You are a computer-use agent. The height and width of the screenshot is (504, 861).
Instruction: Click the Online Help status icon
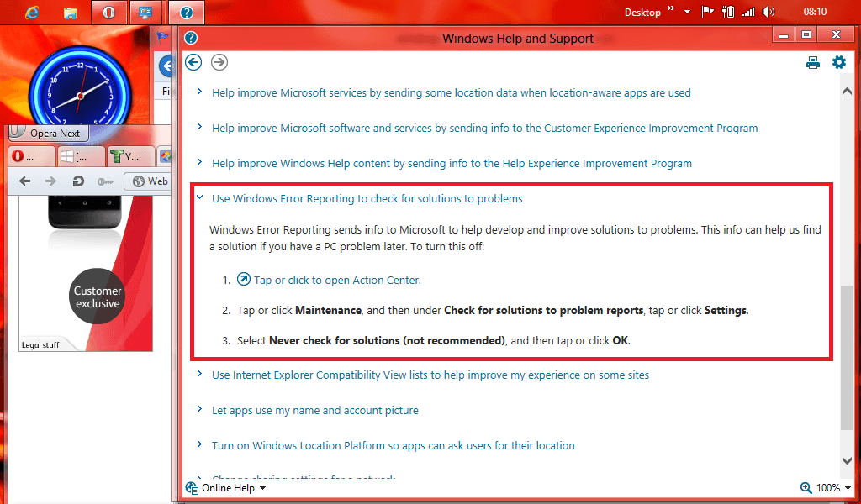point(192,487)
